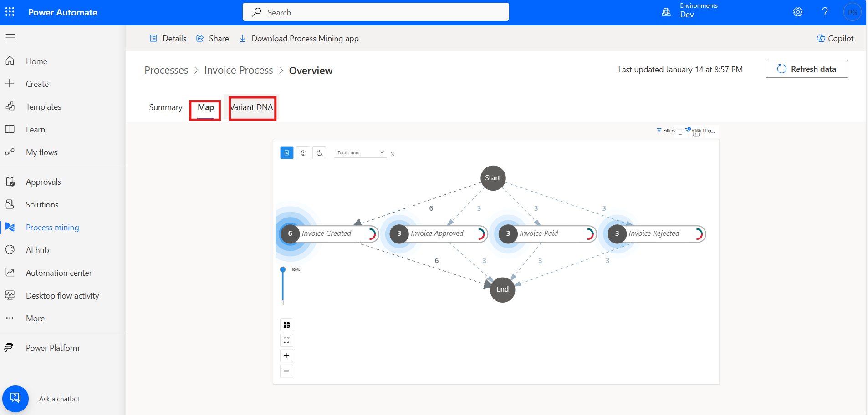
Task: Click the map zoom out minus button
Action: coord(286,371)
